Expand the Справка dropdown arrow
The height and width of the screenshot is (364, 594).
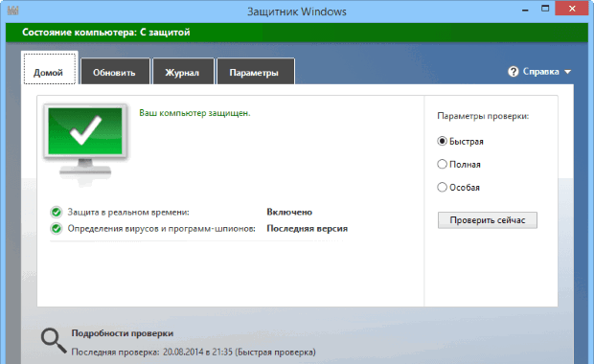[567, 72]
